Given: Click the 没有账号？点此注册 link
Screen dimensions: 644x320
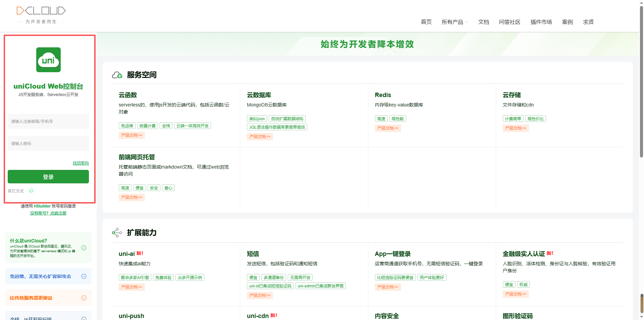Looking at the screenshot, I should pos(48,213).
